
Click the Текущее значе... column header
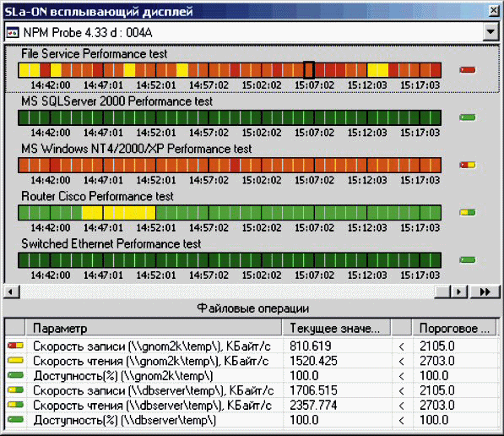point(337,328)
